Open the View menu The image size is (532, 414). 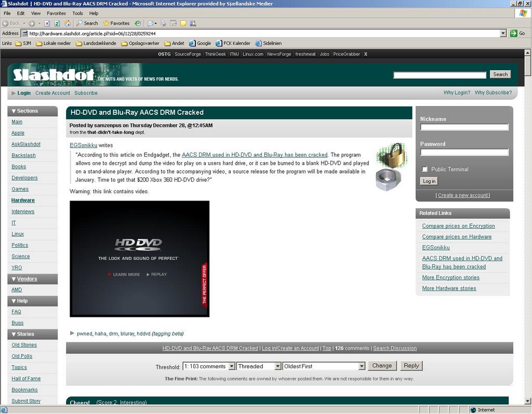click(36, 13)
